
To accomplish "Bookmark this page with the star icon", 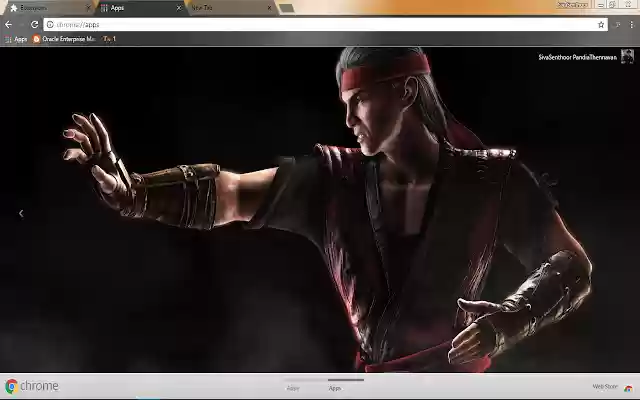I will tap(601, 24).
